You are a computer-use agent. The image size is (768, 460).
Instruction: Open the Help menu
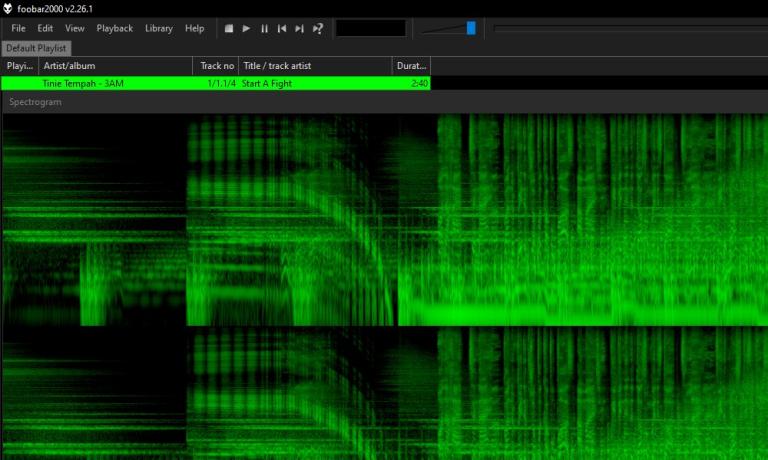[194, 28]
